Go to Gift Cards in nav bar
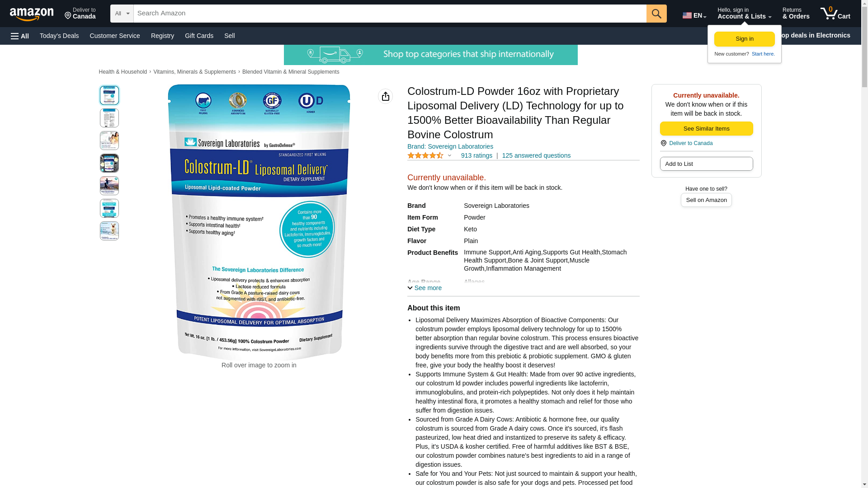The width and height of the screenshot is (868, 488). point(199,36)
